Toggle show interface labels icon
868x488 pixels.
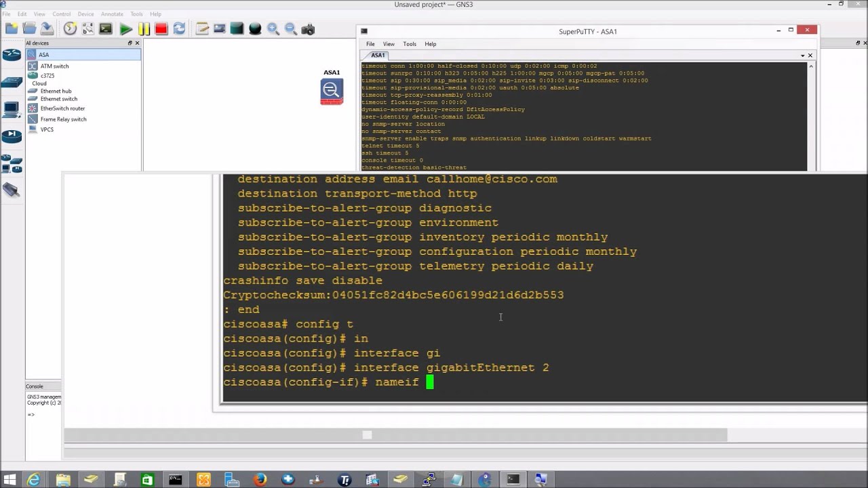click(x=88, y=28)
